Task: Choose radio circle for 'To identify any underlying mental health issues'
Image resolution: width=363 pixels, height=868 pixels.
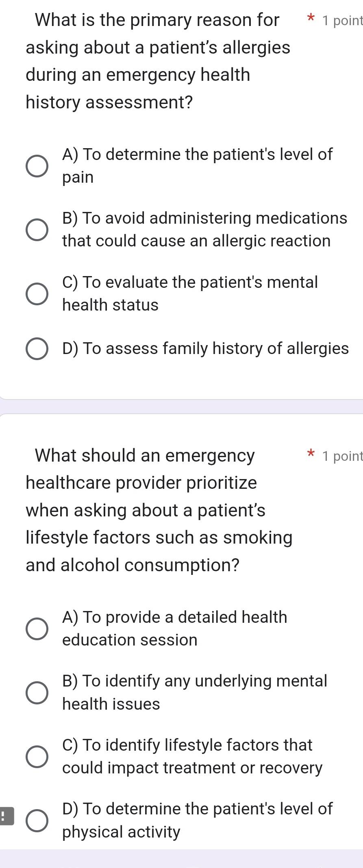Action: (37, 692)
